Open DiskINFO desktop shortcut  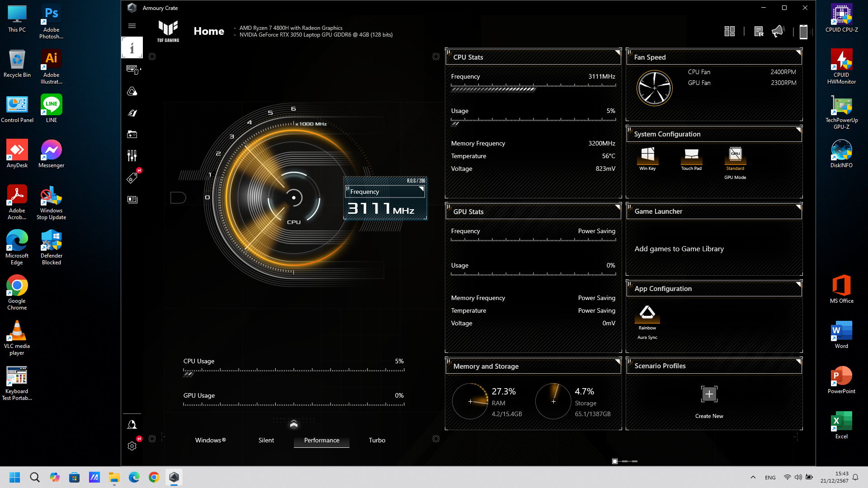841,154
